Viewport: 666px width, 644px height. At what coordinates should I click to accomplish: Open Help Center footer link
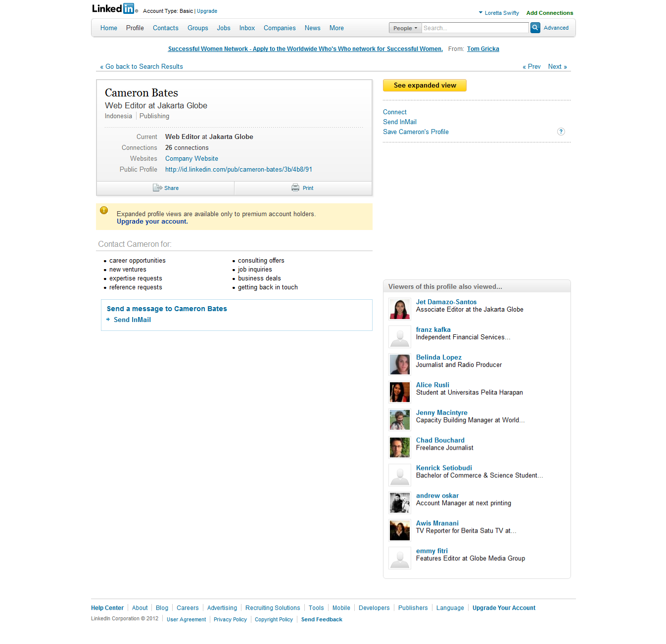click(107, 608)
